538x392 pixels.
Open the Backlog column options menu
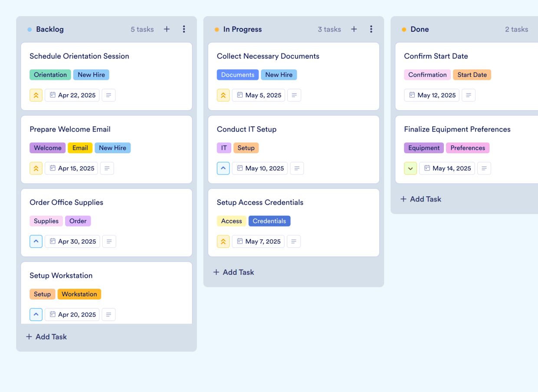[x=184, y=29]
